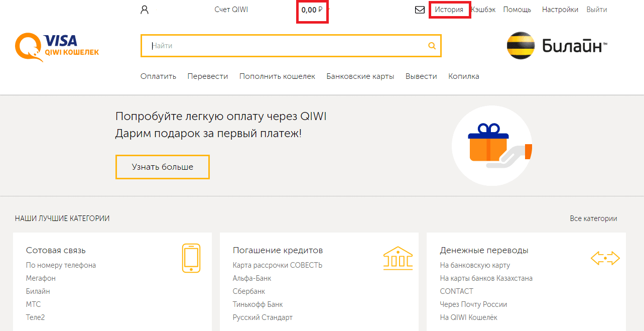Select Сбербанк loan repayment

click(249, 291)
